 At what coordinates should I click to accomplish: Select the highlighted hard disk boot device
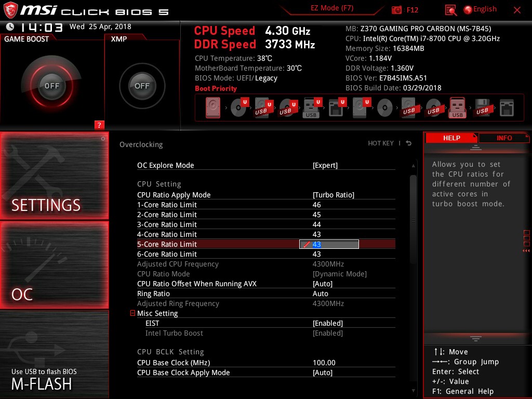tap(212, 108)
